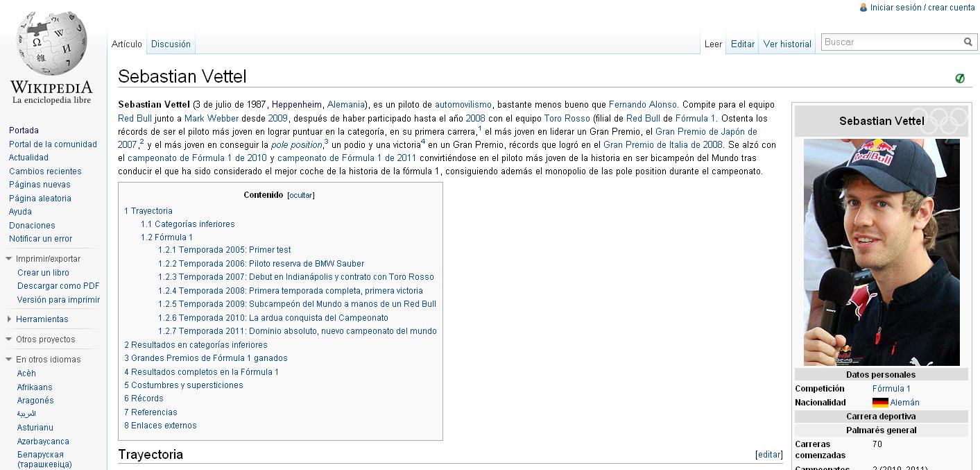Open Descargar como PDF in sidebar

click(x=58, y=286)
